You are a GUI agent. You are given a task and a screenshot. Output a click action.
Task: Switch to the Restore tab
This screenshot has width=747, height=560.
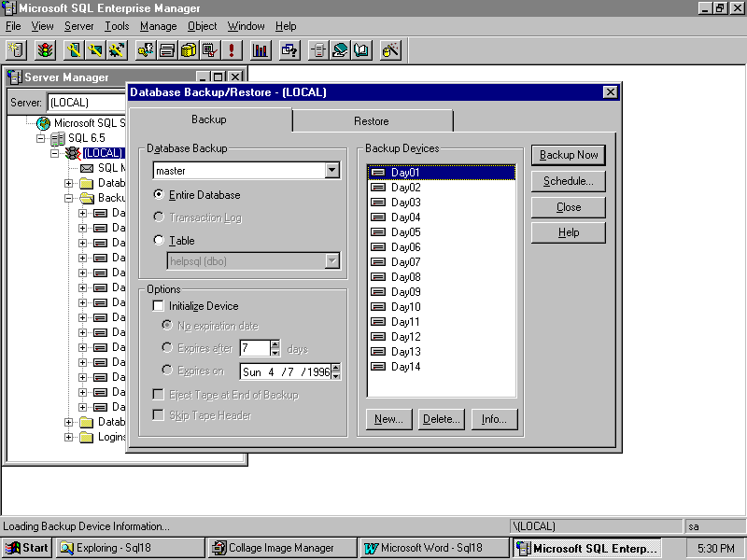pyautogui.click(x=372, y=121)
